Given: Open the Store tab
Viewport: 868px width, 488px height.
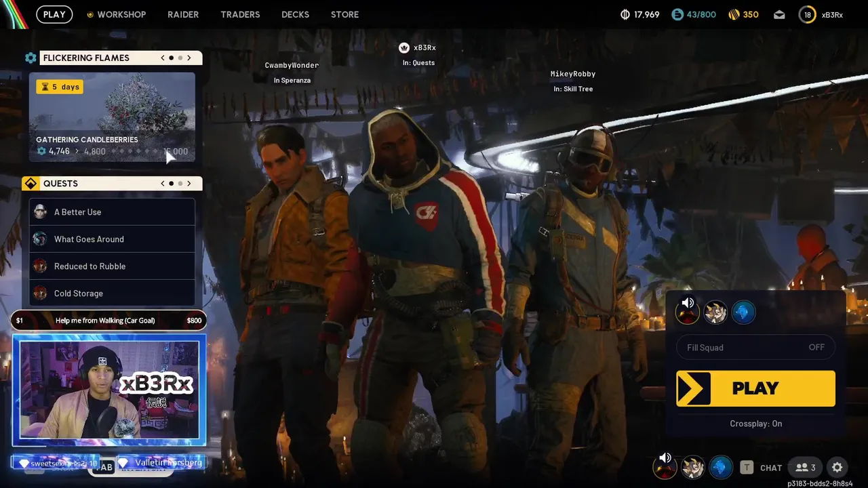Looking at the screenshot, I should 344,14.
